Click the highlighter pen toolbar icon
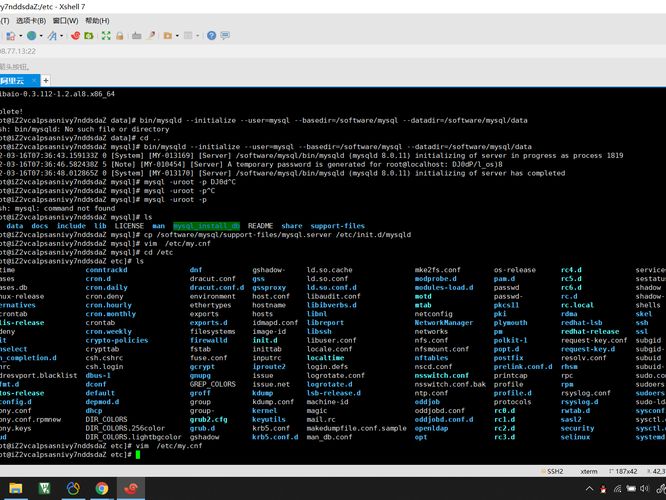Viewport: 666px width, 500px height. (151, 36)
